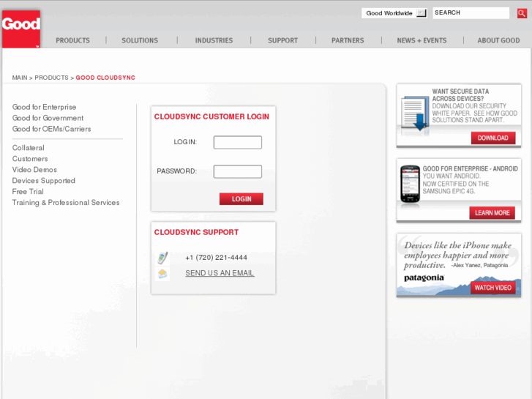Click the Good logo
The width and height of the screenshot is (532, 399).
tap(21, 29)
